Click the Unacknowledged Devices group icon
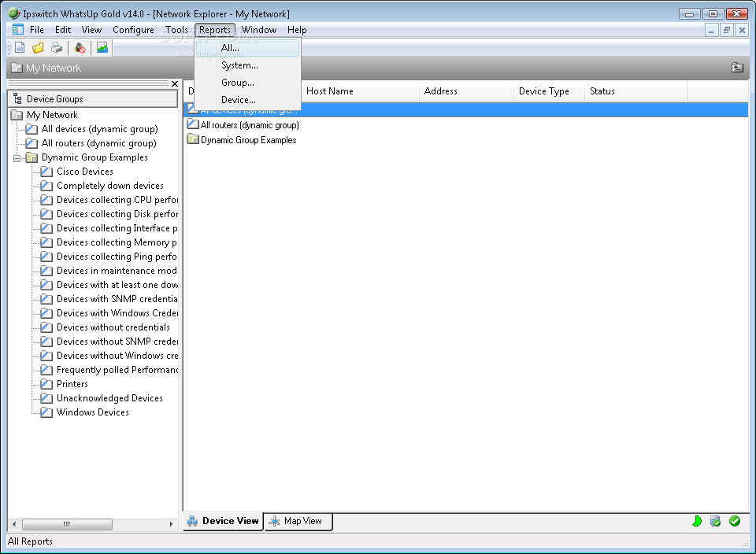This screenshot has width=756, height=554. coord(46,398)
